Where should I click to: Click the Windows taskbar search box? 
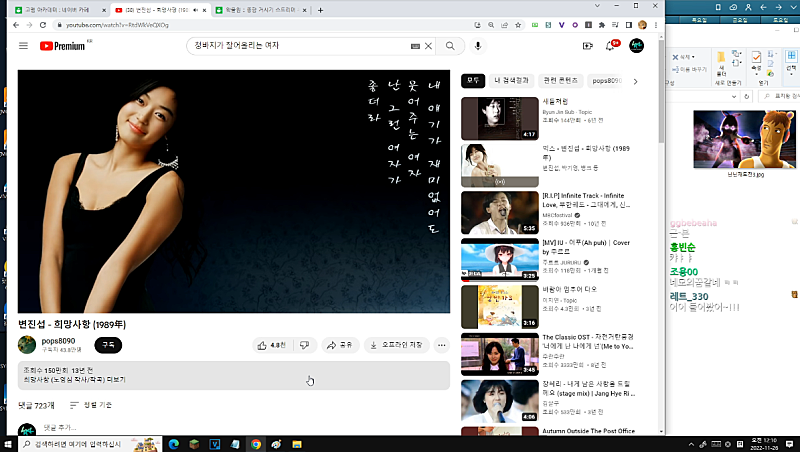click(x=90, y=444)
